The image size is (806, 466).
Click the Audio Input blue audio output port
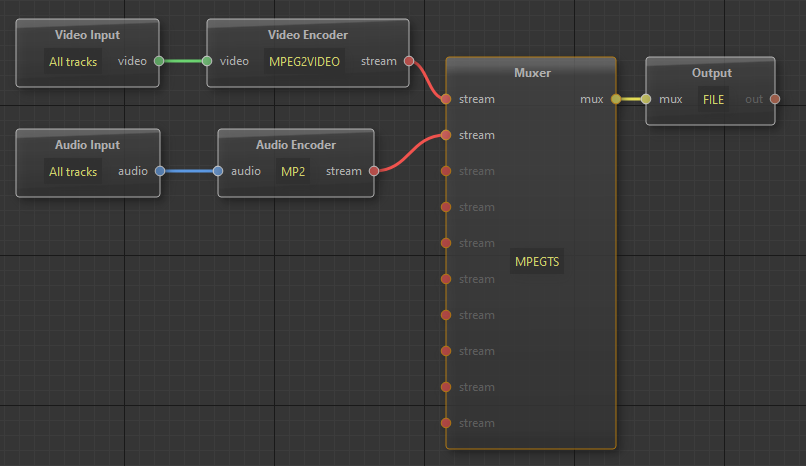click(x=158, y=171)
